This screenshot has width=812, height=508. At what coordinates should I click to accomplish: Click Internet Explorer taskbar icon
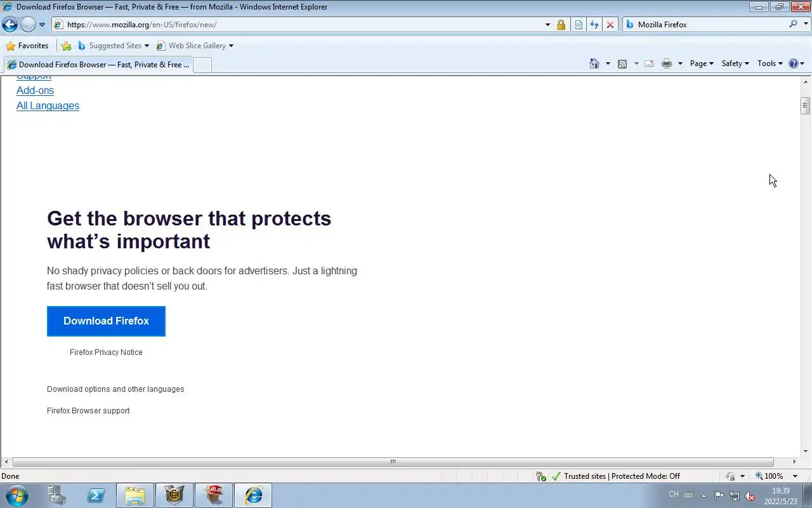pyautogui.click(x=253, y=495)
